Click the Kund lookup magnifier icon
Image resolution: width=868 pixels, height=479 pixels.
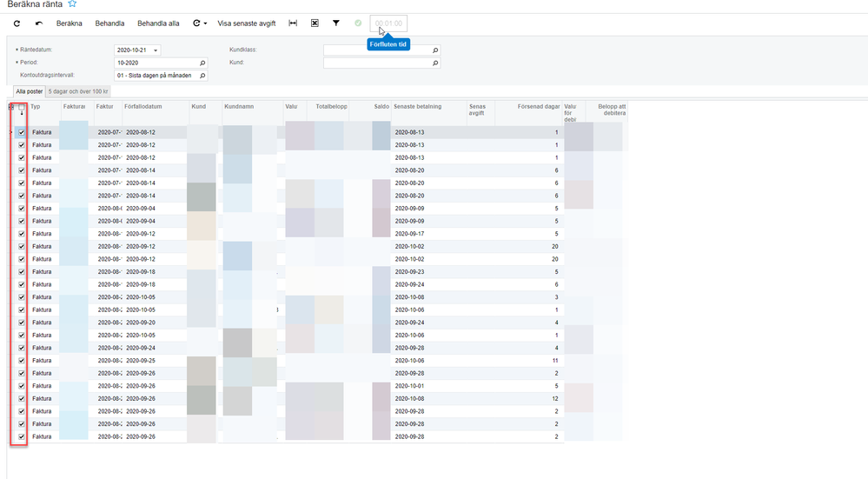coord(435,63)
